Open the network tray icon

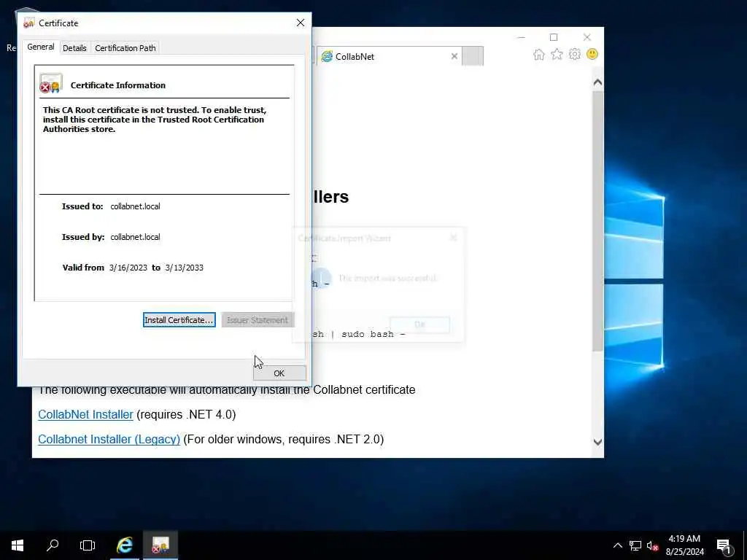pos(635,545)
